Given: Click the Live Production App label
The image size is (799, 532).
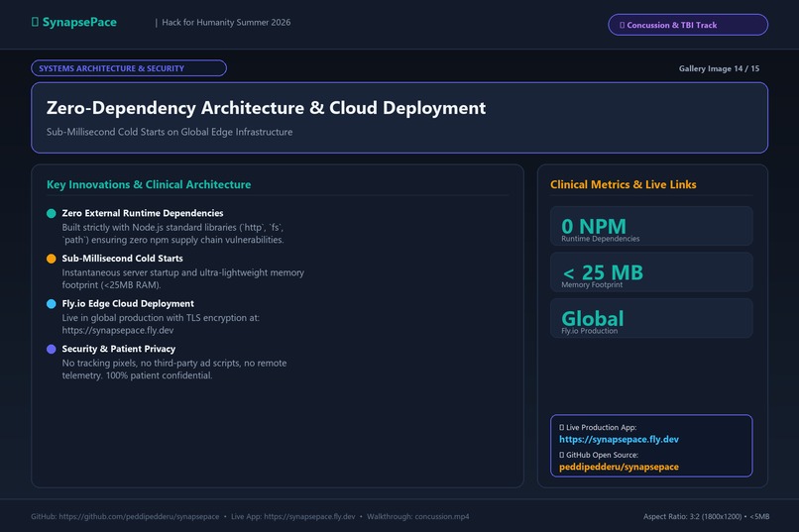Looking at the screenshot, I should [598, 428].
